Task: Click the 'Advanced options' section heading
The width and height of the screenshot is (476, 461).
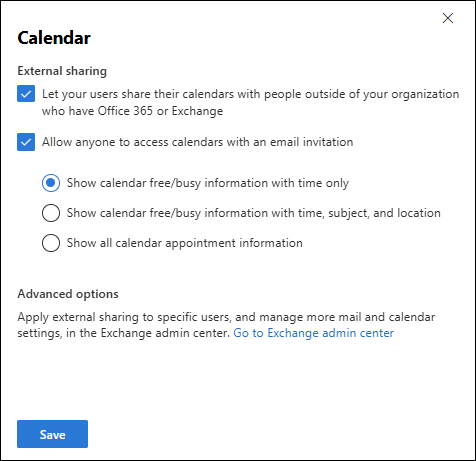Action: click(x=68, y=294)
